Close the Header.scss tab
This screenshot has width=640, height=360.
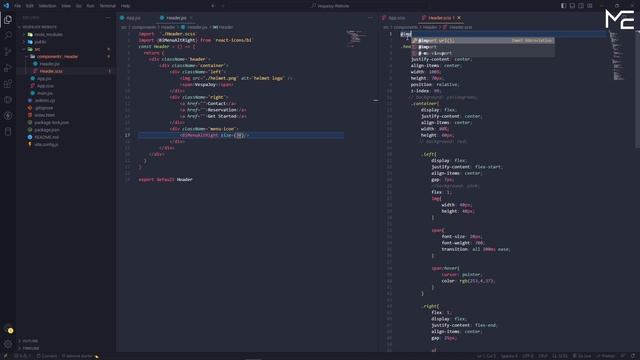459,18
